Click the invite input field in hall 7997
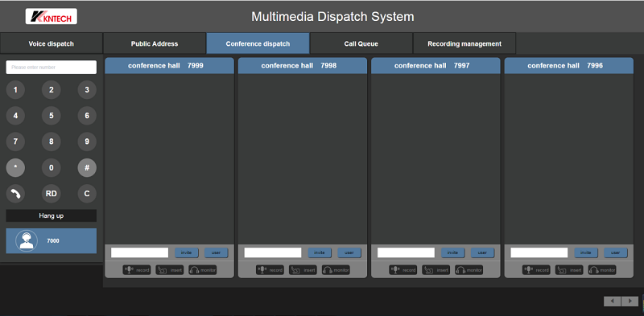Image resolution: width=644 pixels, height=316 pixels. [406, 252]
